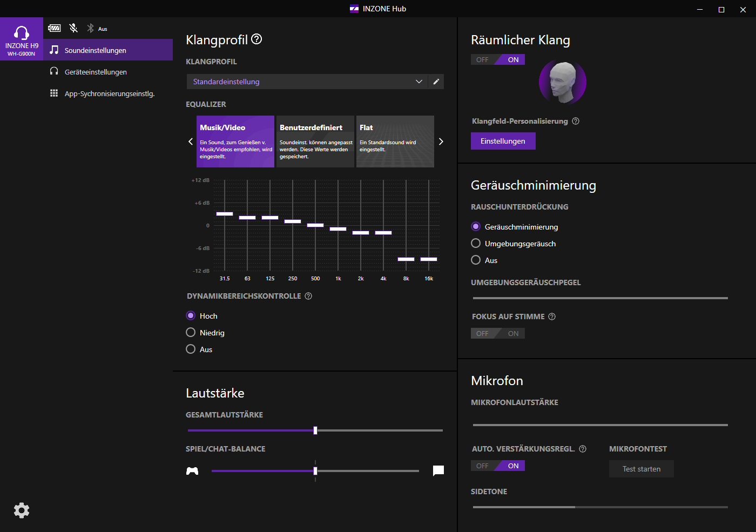Select Geräuschminimierung radio option
The height and width of the screenshot is (532, 756).
[515, 226]
